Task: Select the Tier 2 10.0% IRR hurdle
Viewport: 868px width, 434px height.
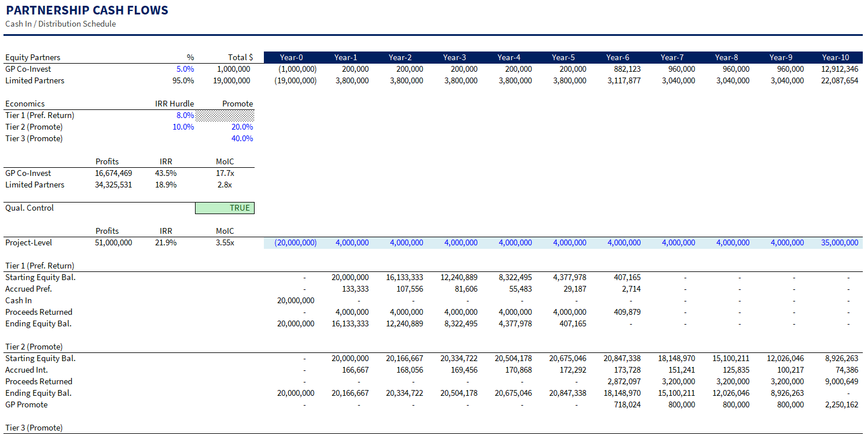Action: pos(183,127)
